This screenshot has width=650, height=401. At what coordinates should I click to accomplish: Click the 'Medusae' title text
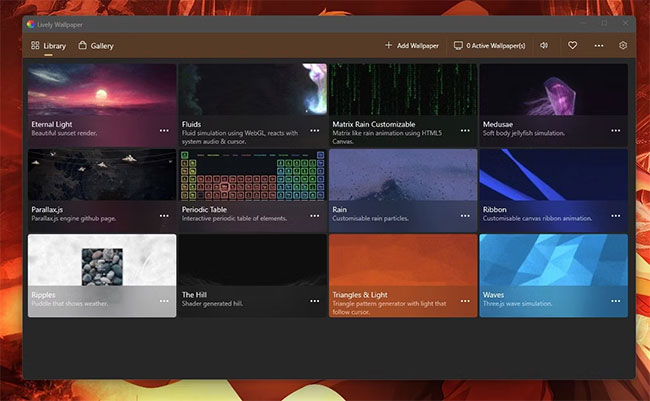coord(498,124)
